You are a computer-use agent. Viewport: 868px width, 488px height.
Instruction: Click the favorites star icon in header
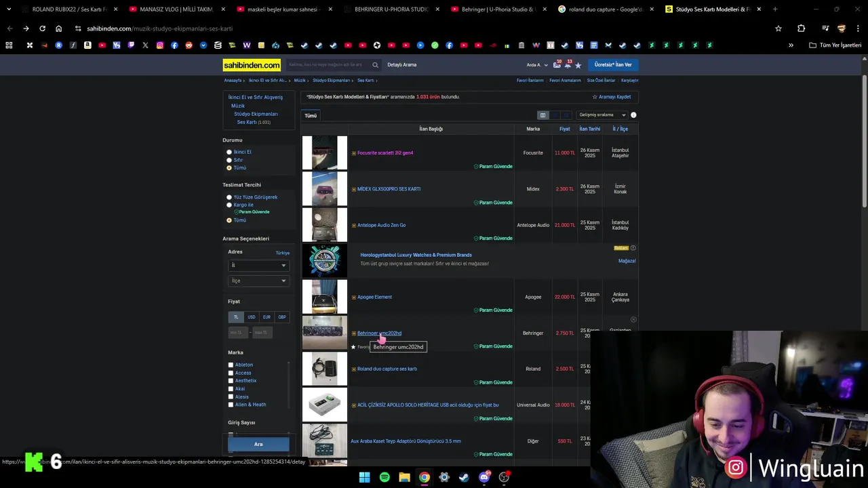click(x=578, y=65)
